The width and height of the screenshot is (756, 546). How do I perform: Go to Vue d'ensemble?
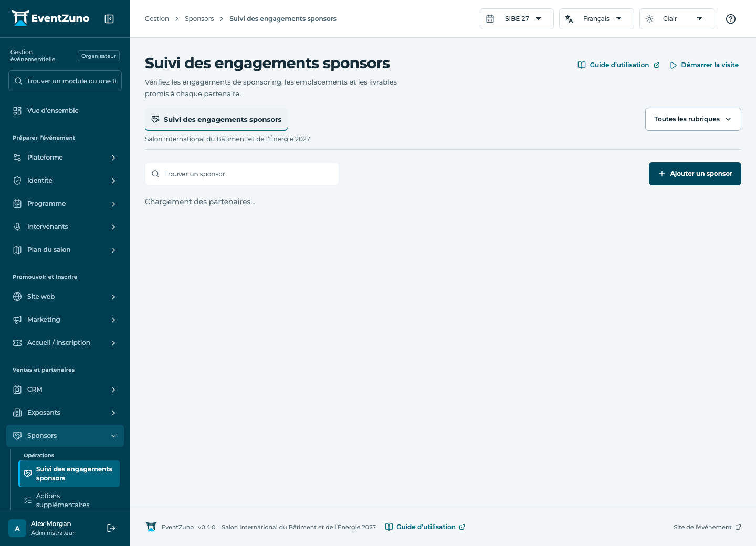(x=65, y=111)
